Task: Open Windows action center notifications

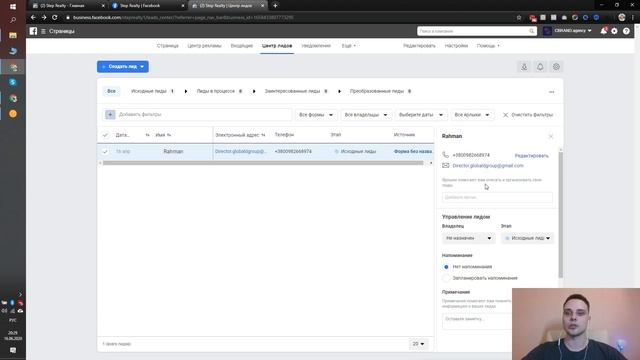Action: coord(13,350)
